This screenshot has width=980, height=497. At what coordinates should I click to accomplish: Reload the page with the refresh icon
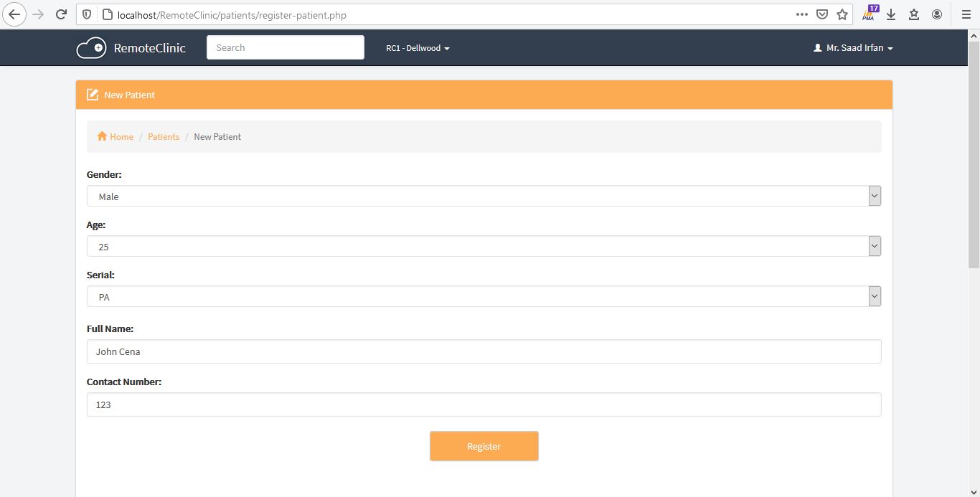[62, 14]
